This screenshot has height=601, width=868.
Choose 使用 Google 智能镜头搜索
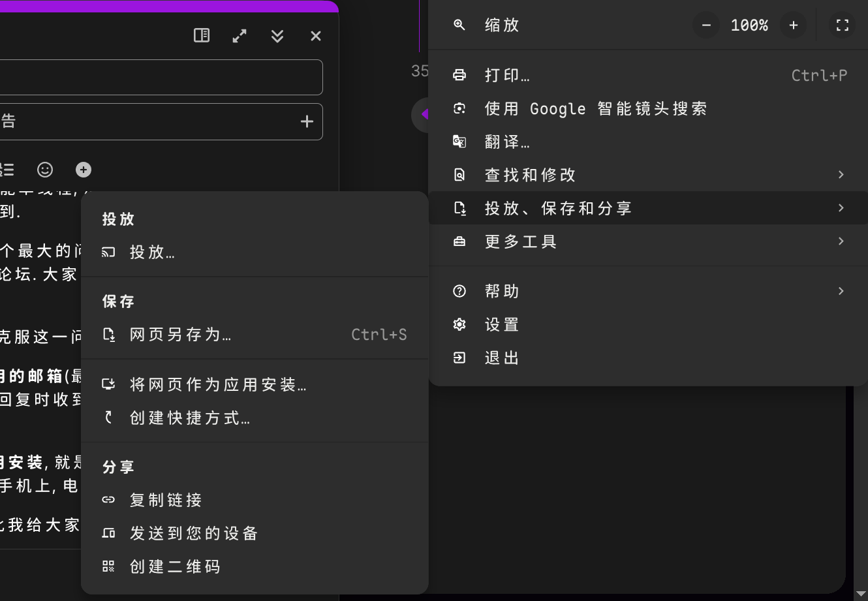pos(595,108)
